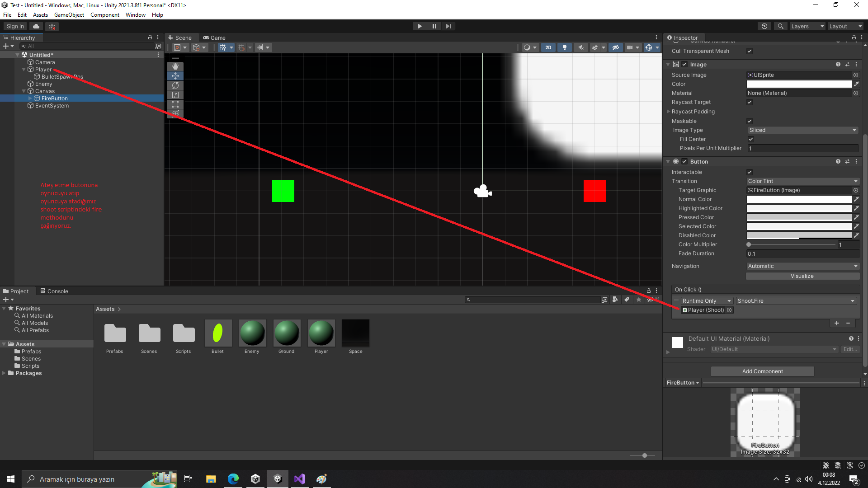Toggle 2D view mode in the scene
The image size is (868, 488).
548,47
